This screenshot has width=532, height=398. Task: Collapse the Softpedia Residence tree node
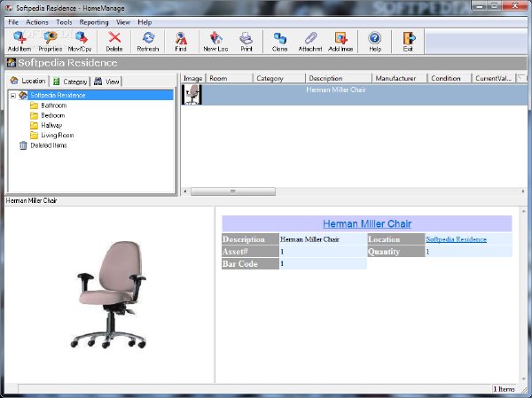pos(13,96)
